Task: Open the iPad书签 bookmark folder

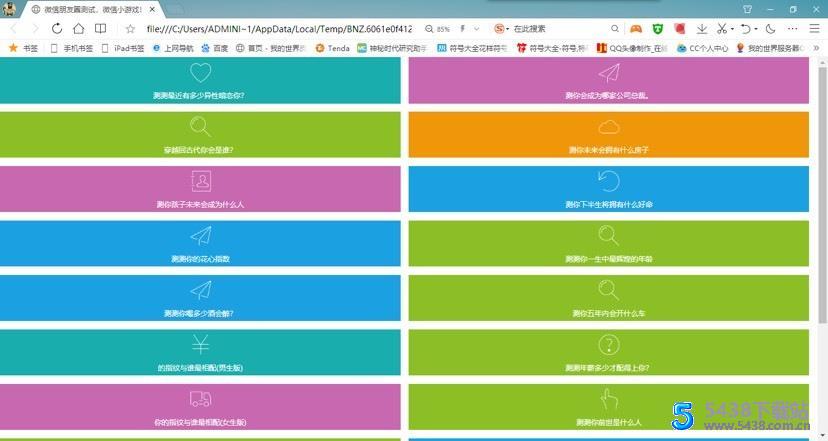Action: [123, 48]
